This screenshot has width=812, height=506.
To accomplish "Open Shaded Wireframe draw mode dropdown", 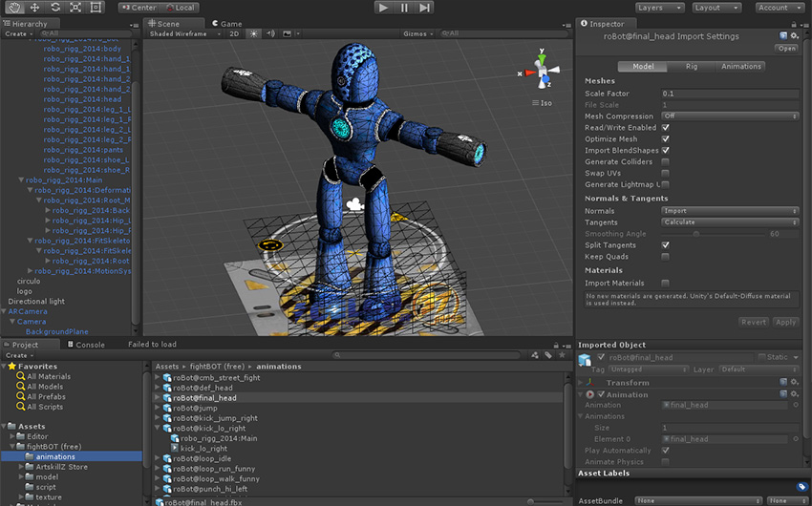I will pos(184,33).
